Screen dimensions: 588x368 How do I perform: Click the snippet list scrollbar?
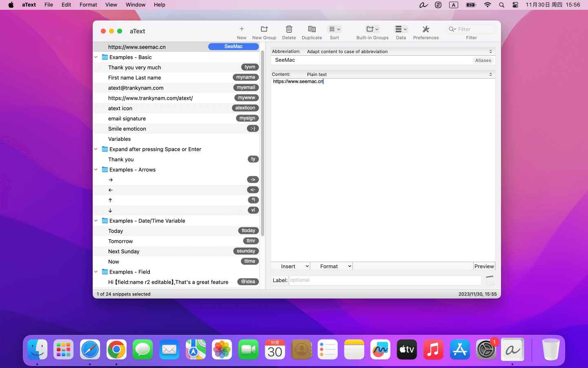click(x=263, y=143)
